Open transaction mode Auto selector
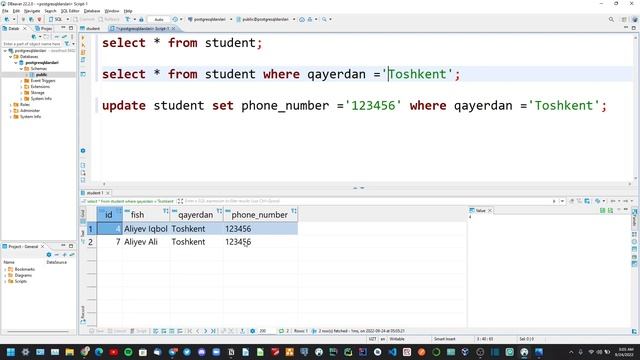 (159, 19)
